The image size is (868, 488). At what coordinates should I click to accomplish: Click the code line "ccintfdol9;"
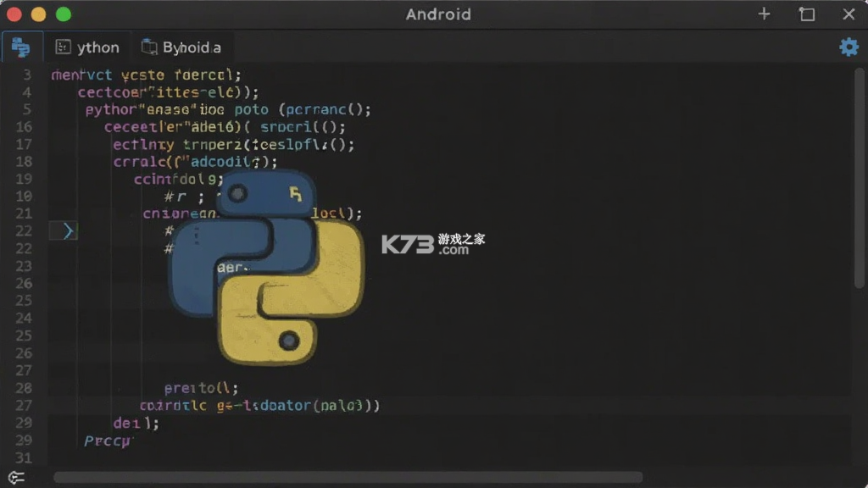178,180
